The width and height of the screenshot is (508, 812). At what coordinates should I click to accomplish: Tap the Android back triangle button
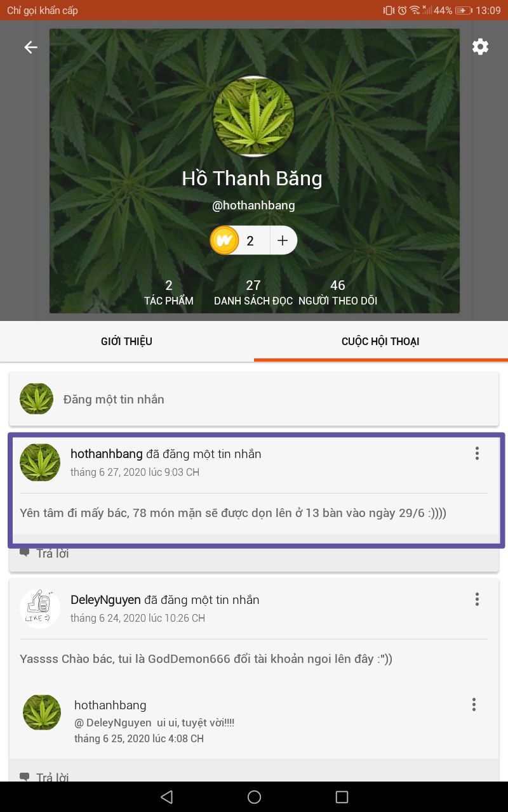[x=166, y=797]
